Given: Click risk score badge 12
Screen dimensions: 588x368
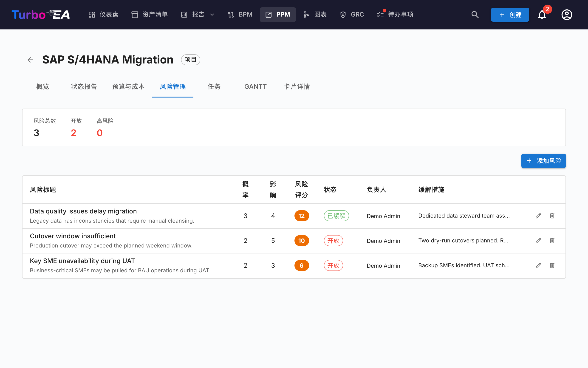Looking at the screenshot, I should click(x=302, y=216).
